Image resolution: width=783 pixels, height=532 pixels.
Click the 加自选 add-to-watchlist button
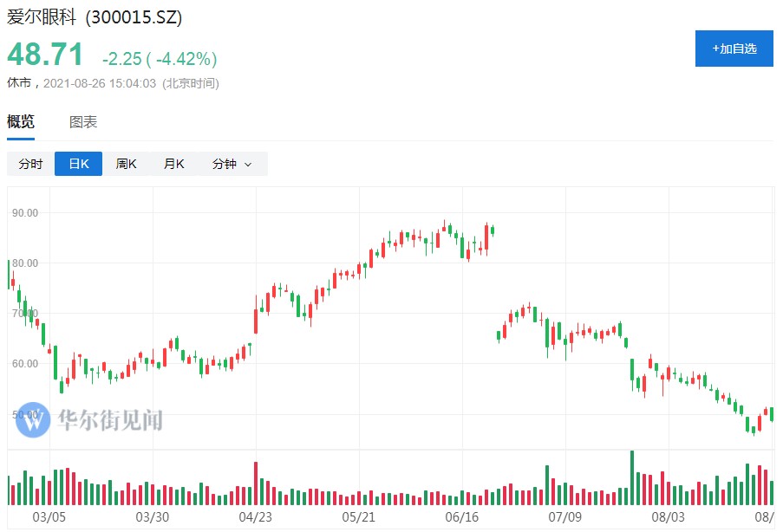pyautogui.click(x=734, y=49)
